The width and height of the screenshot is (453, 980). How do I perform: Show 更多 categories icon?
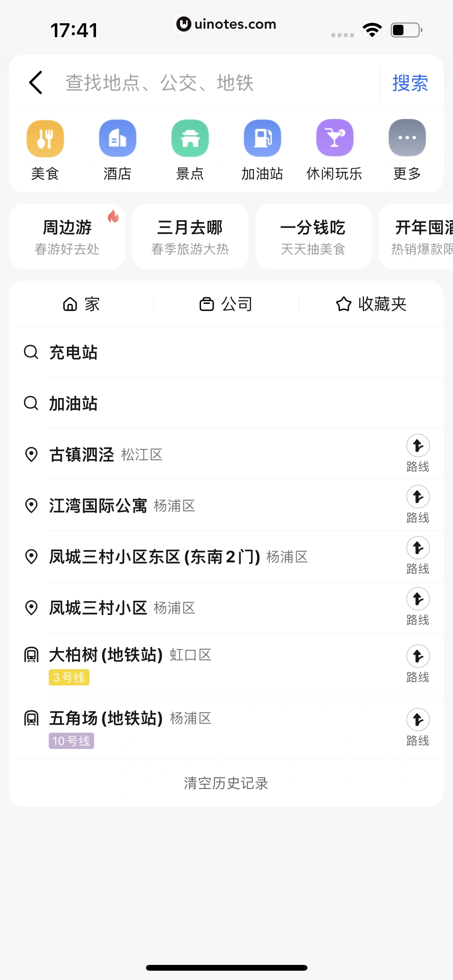407,139
